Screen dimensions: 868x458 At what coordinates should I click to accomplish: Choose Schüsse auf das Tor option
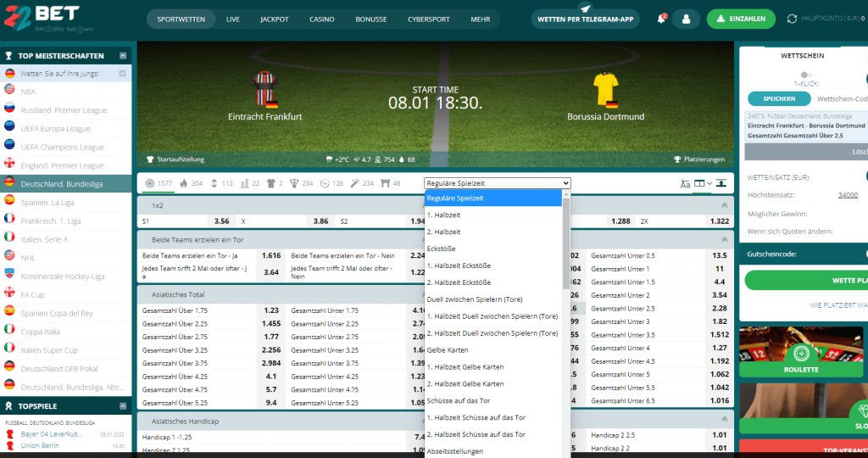pos(493,400)
